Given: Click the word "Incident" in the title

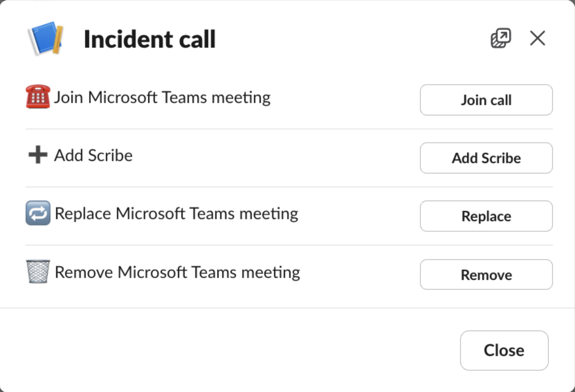Looking at the screenshot, I should point(128,39).
